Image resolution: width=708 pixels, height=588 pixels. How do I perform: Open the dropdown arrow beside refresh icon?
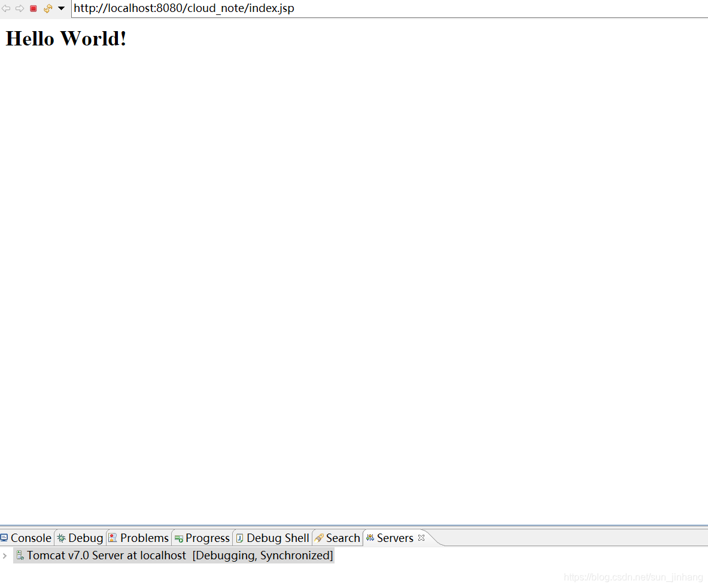(x=62, y=8)
